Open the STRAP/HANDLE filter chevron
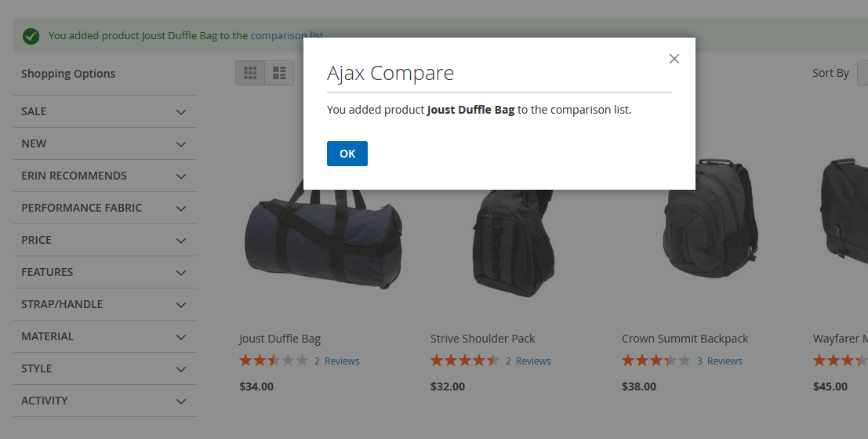The width and height of the screenshot is (868, 439). click(181, 305)
